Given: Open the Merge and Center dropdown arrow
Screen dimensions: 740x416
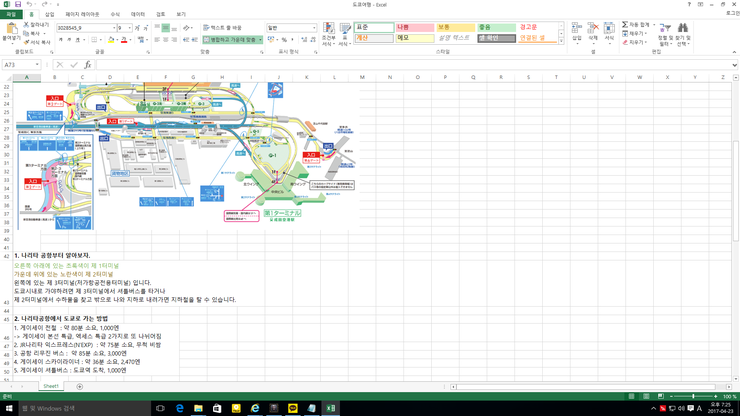Looking at the screenshot, I should click(260, 40).
